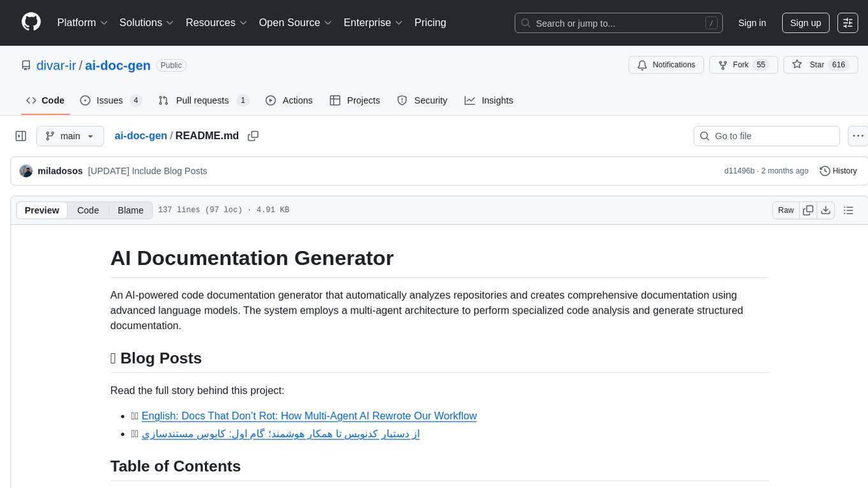868x488 pixels.
Task: Click the Table of Contents heading
Action: [x=176, y=466]
